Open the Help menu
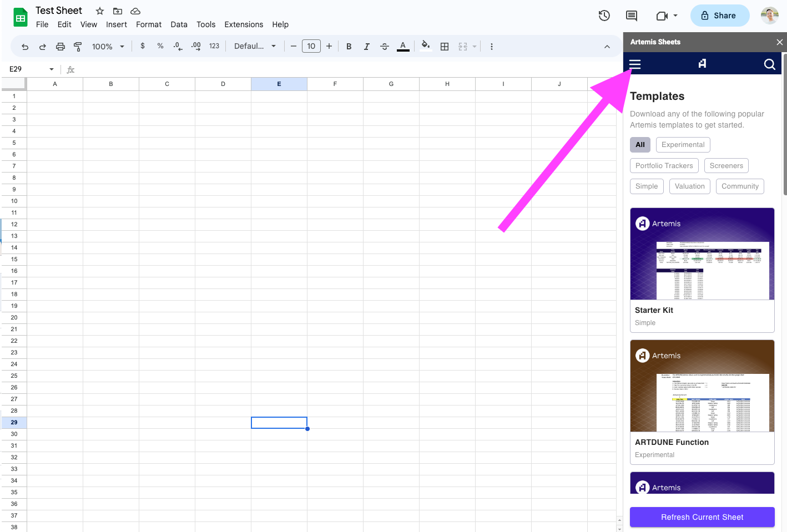The width and height of the screenshot is (787, 532). [x=280, y=24]
